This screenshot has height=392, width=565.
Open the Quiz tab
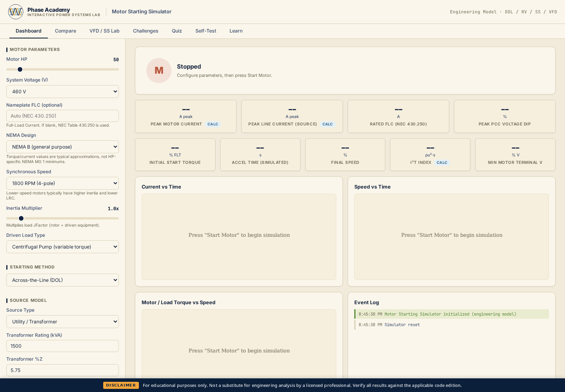coord(177,31)
